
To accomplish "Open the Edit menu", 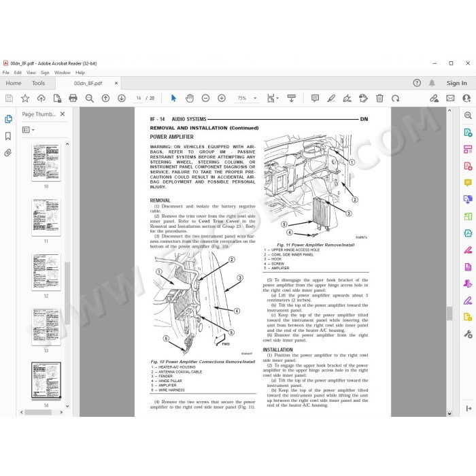I will coord(18,73).
